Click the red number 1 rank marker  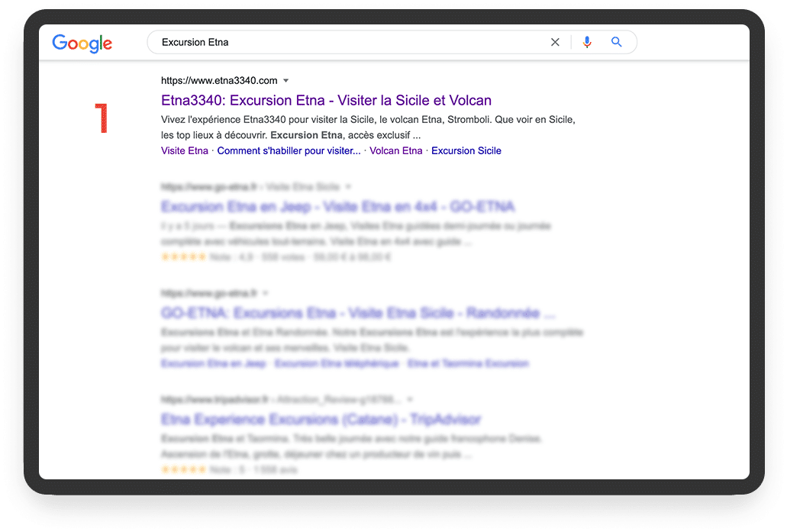tap(102, 118)
